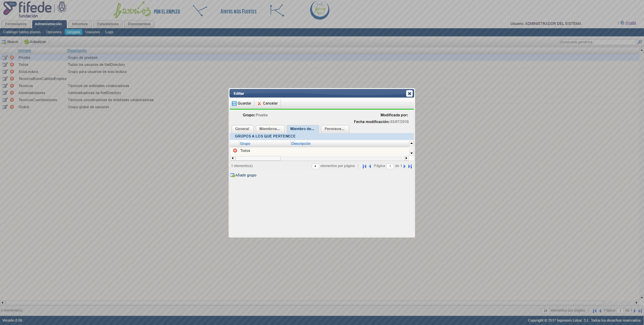Click the delete icon for the Global row
The image size is (644, 325).
pos(12,107)
